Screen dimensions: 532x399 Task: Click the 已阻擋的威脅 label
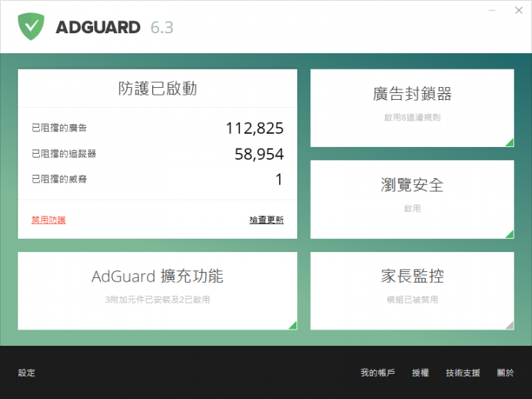59,179
